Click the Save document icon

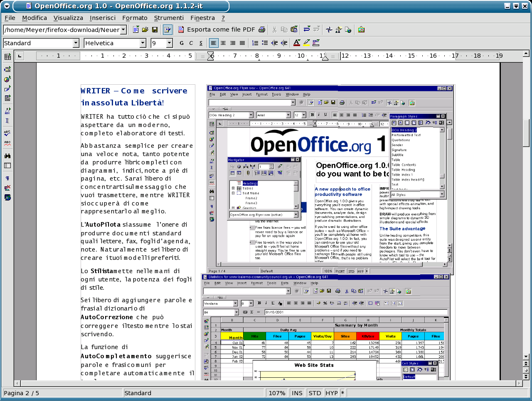click(x=155, y=29)
